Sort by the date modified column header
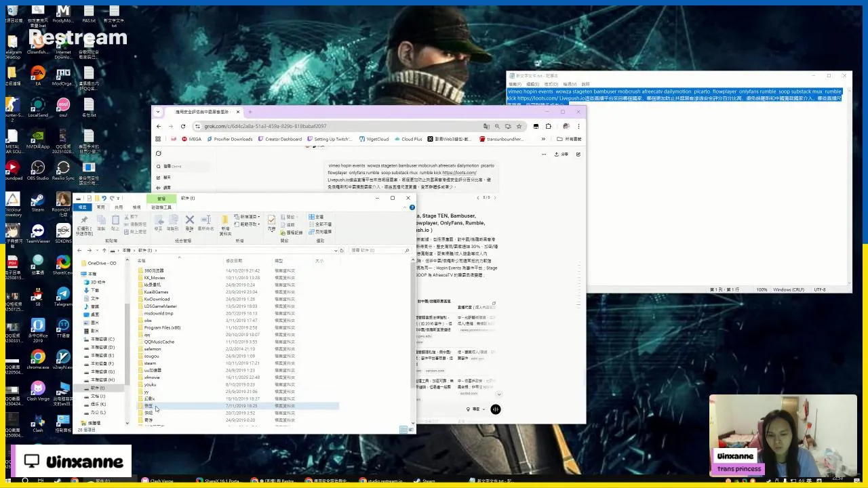Viewport: 868px width, 488px height. coord(234,261)
